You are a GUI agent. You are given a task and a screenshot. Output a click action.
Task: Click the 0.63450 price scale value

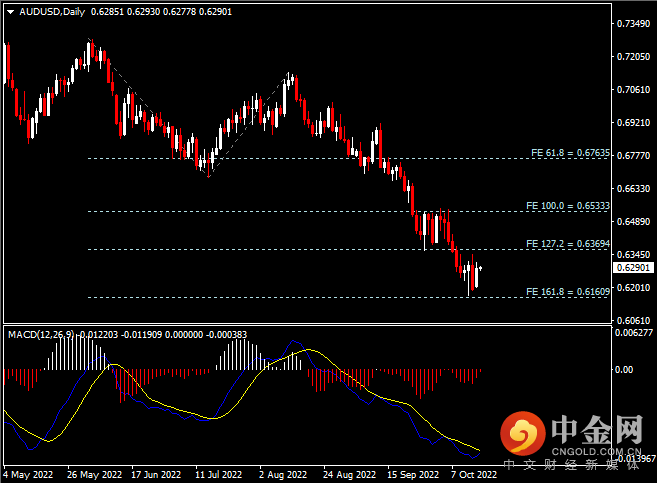point(633,255)
